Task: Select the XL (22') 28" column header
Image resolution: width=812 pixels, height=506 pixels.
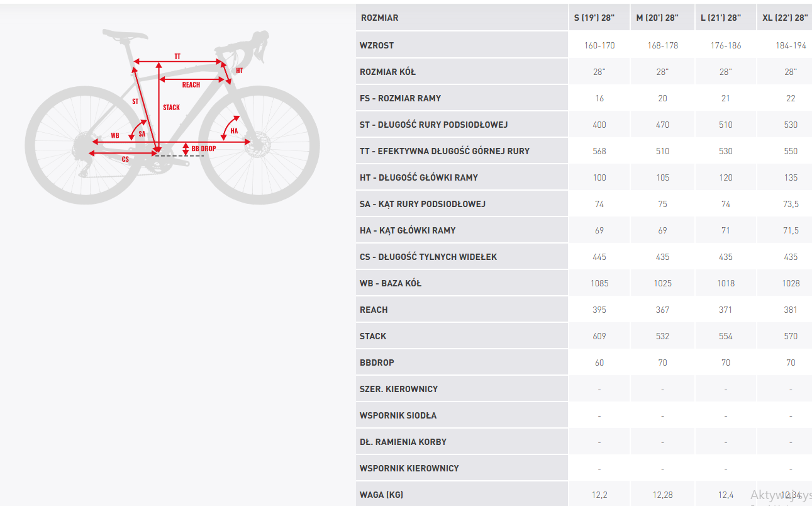Action: [785, 18]
